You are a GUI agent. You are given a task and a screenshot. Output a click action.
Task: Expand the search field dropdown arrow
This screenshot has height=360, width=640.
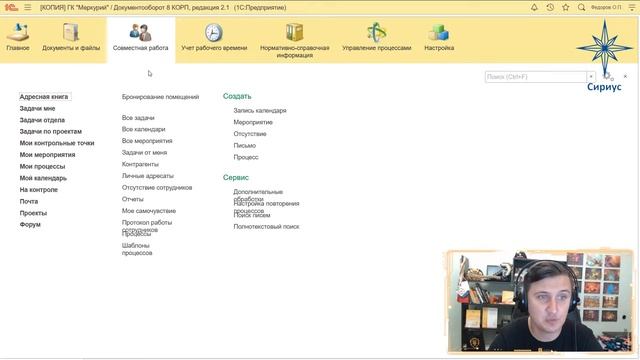(591, 77)
